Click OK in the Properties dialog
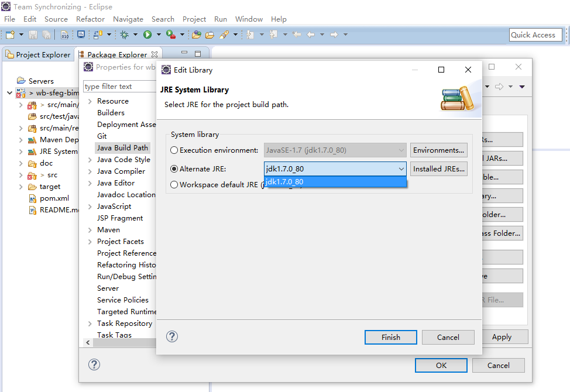The image size is (570, 392). pos(441,365)
